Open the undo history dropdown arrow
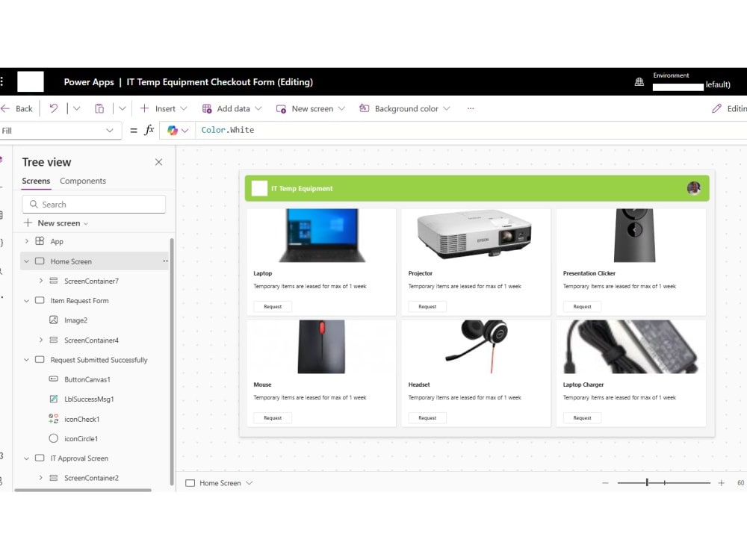 pos(76,108)
